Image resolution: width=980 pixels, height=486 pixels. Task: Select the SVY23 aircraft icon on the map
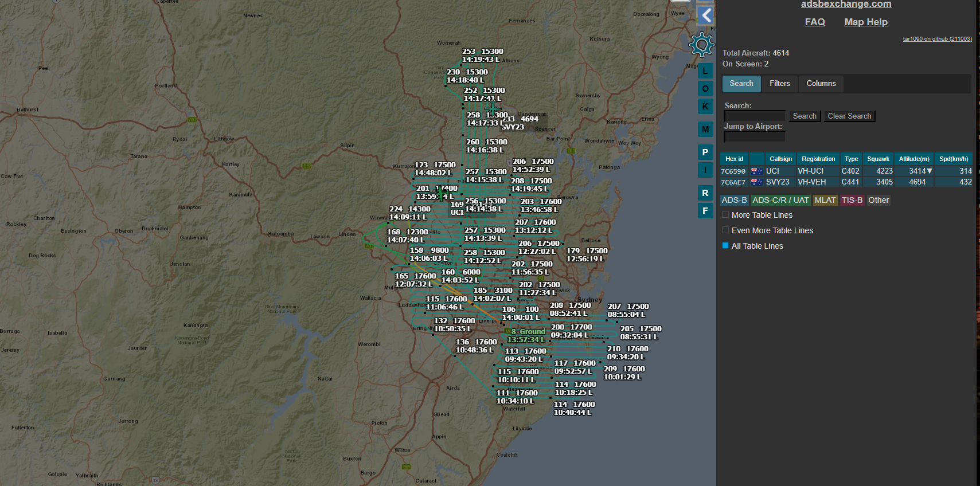coord(493,108)
